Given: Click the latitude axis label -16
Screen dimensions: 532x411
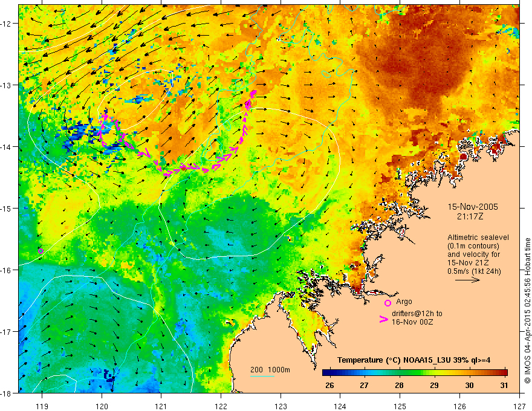Looking at the screenshot, I should pos(6,270).
